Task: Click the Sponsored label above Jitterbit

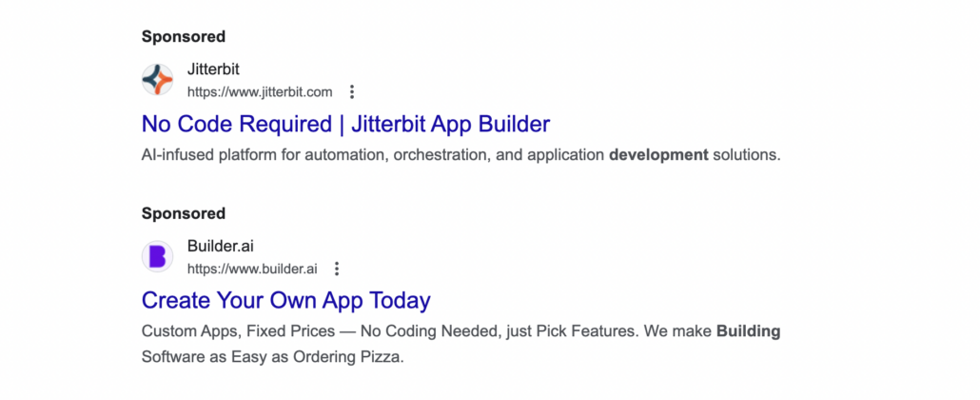Action: pos(184,37)
